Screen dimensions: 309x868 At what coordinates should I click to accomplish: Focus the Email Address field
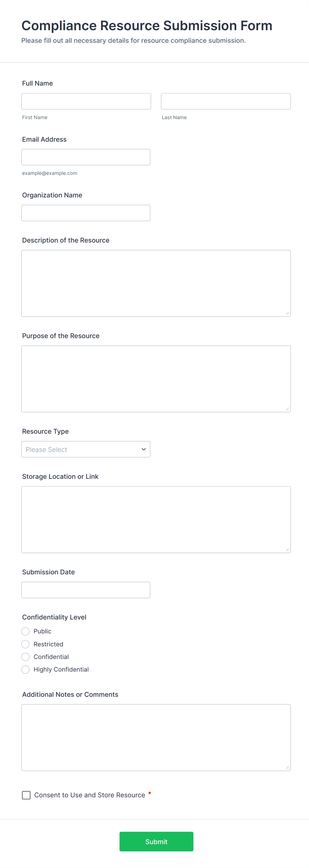86,157
